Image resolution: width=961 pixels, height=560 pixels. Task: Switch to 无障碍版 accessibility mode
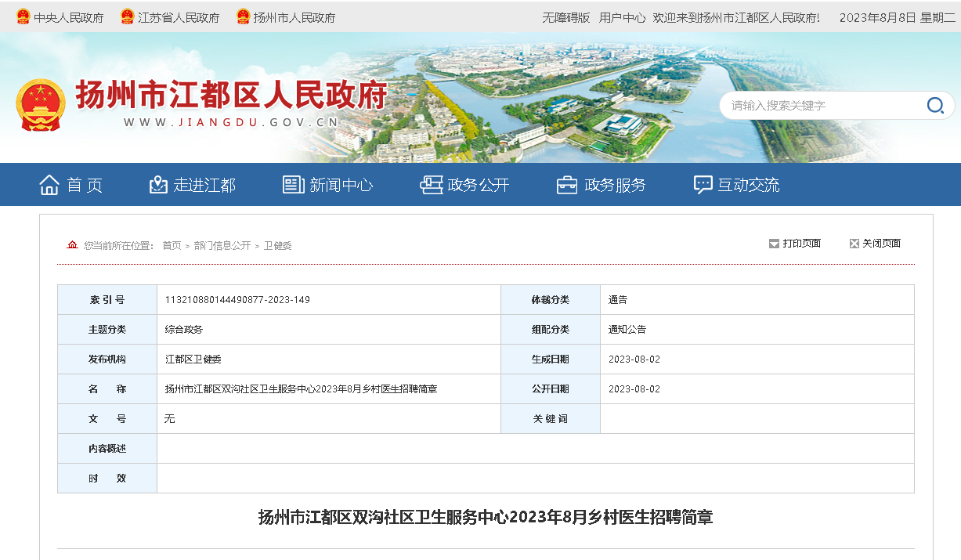(565, 17)
